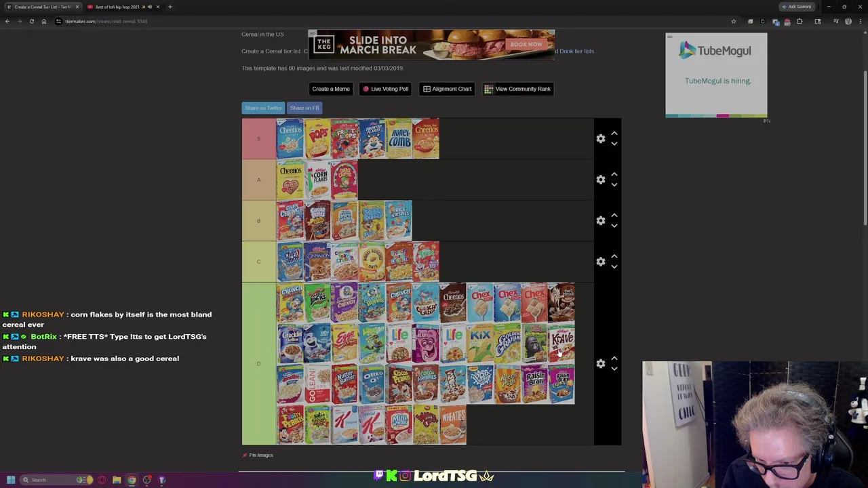868x488 pixels.
Task: Move B tier row down with arrow
Action: pyautogui.click(x=614, y=226)
